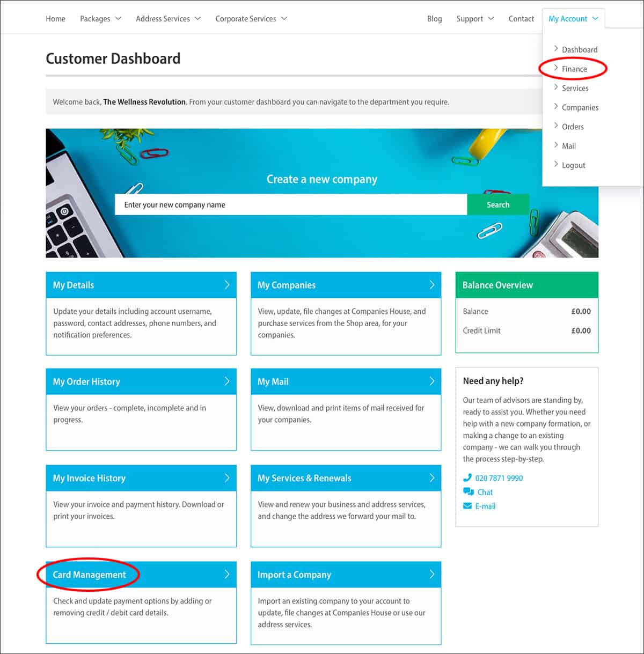Expand the Packages dropdown menu
644x654 pixels.
pyautogui.click(x=100, y=19)
